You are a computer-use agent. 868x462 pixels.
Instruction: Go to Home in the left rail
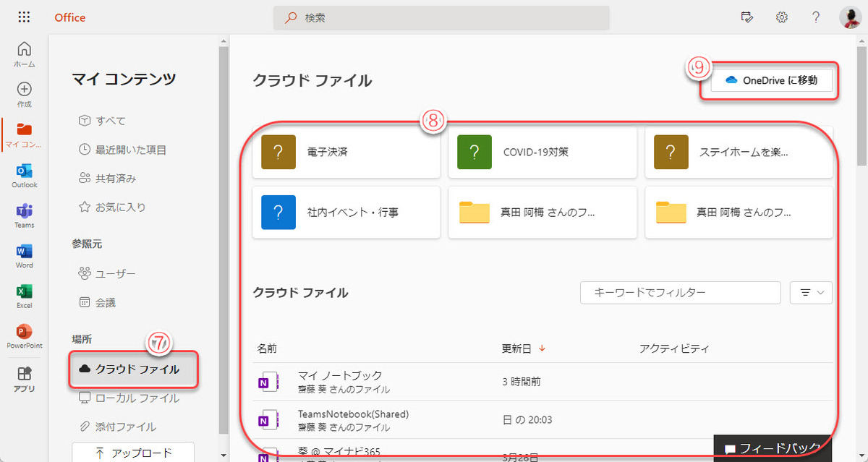24,54
